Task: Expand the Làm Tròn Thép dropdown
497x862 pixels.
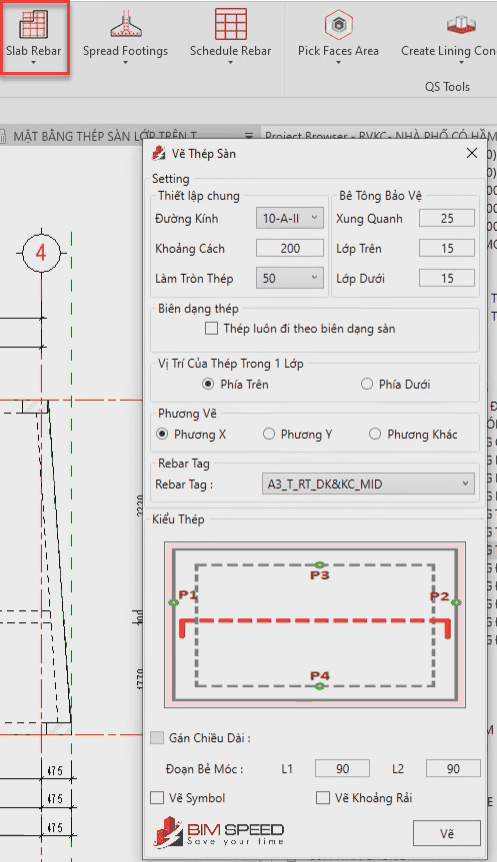Action: [x=289, y=278]
